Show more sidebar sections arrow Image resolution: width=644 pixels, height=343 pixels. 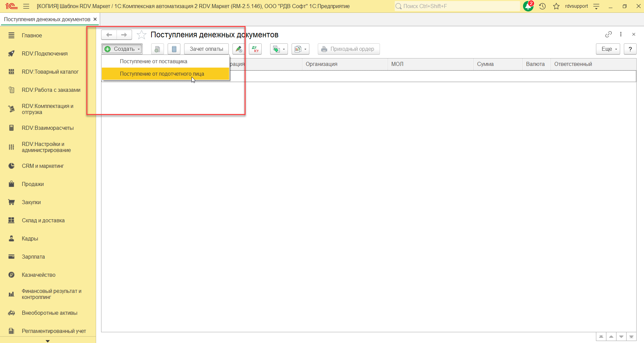point(48,341)
